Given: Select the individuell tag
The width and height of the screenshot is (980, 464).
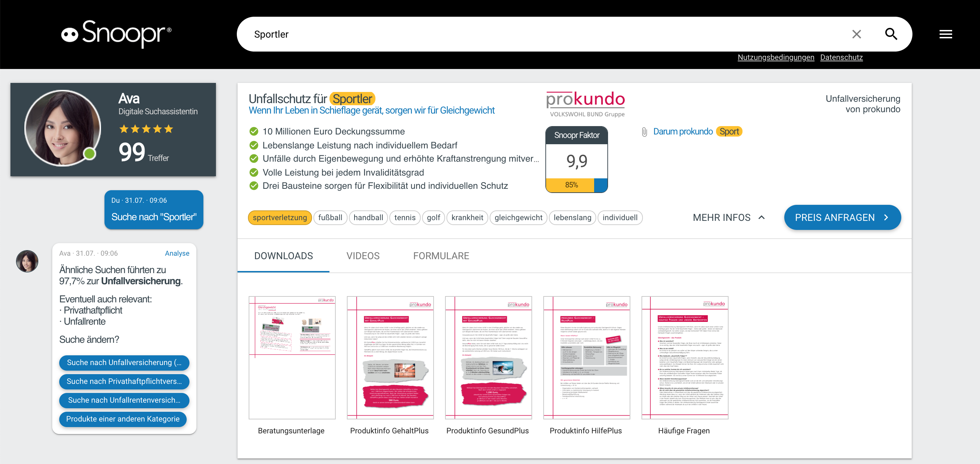Looking at the screenshot, I should pos(620,217).
